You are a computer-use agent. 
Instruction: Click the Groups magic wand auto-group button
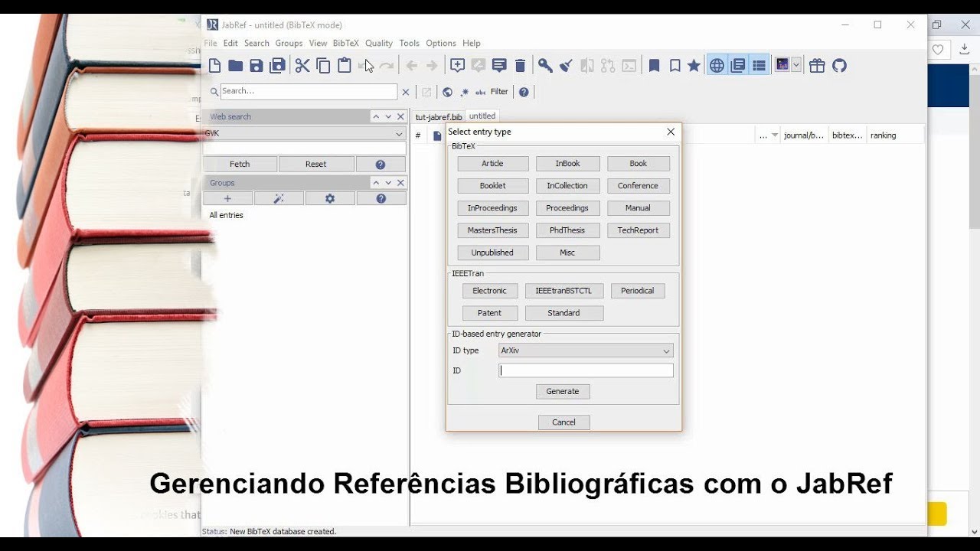(x=279, y=198)
